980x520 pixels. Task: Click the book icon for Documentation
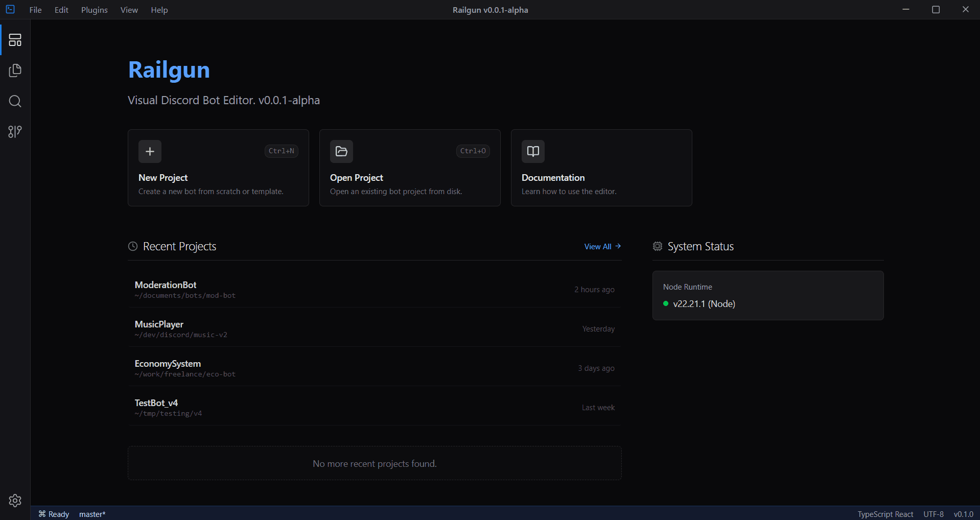pyautogui.click(x=533, y=151)
